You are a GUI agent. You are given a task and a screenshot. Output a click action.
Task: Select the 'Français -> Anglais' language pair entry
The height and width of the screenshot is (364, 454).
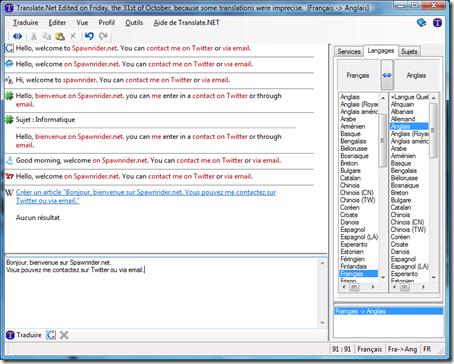389,311
